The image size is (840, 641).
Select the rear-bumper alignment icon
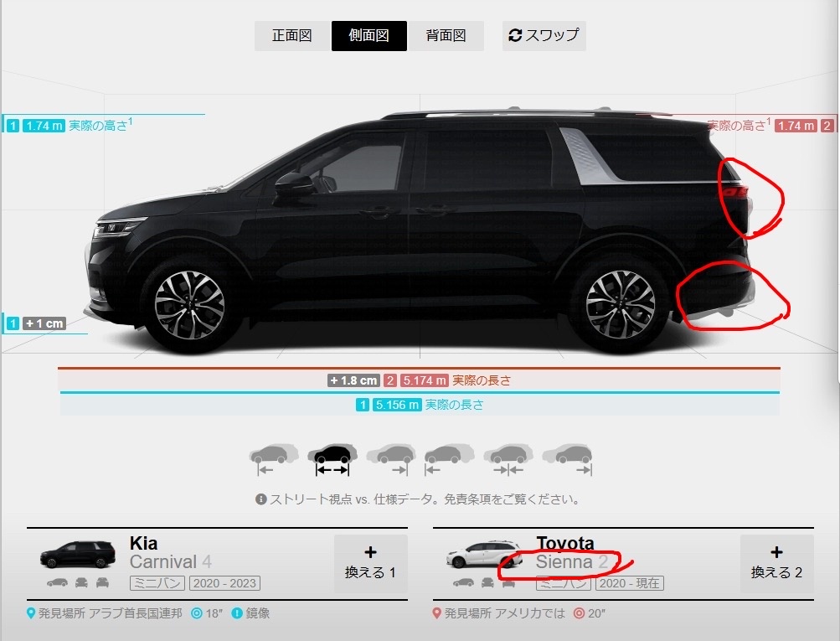pyautogui.click(x=567, y=459)
